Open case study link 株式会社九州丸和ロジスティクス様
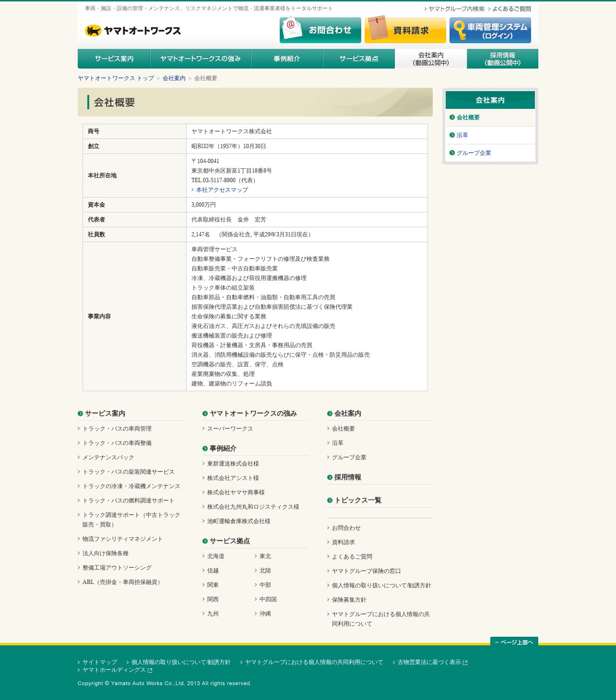 pos(253,507)
